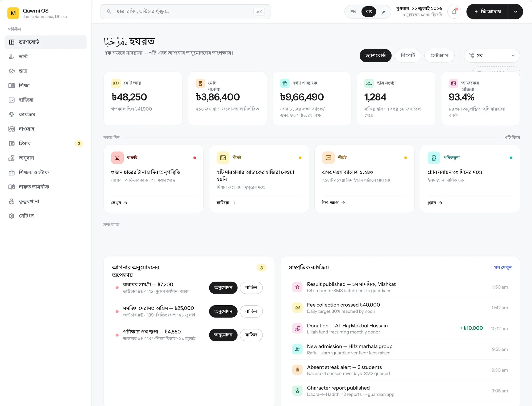Click the কুতুবখানা library icon
Viewport: 532px width, 406px height.
[11, 201]
